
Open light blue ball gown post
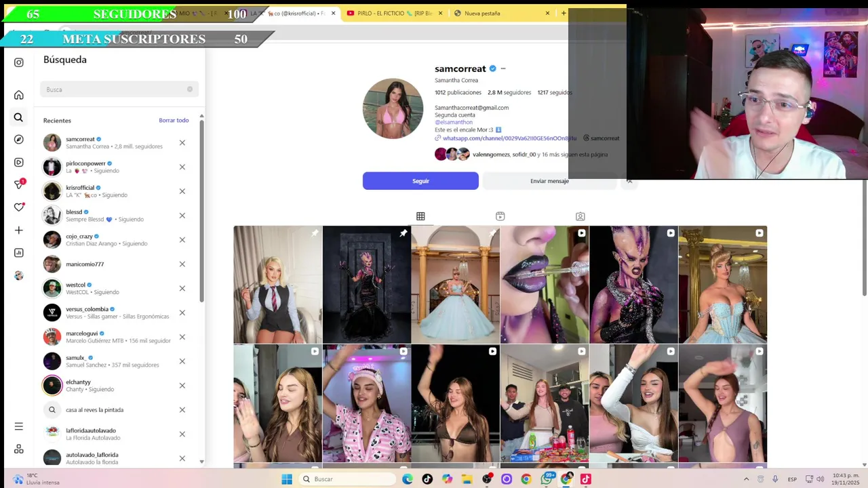coord(455,285)
